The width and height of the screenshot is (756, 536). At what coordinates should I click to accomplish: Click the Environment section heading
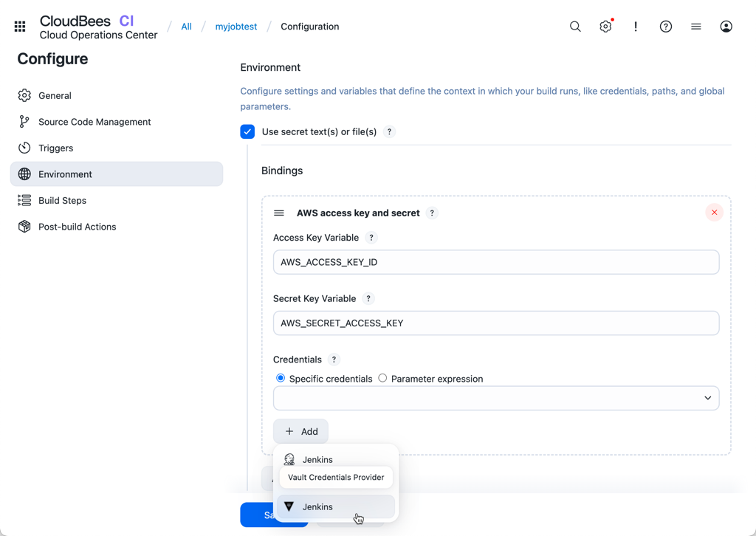pyautogui.click(x=270, y=67)
